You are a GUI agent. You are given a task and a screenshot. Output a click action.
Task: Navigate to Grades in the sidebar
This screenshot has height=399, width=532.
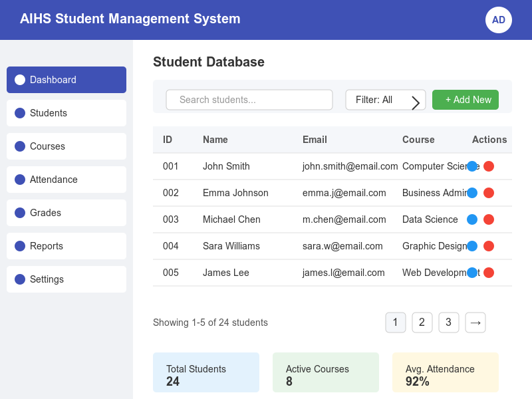pyautogui.click(x=66, y=213)
